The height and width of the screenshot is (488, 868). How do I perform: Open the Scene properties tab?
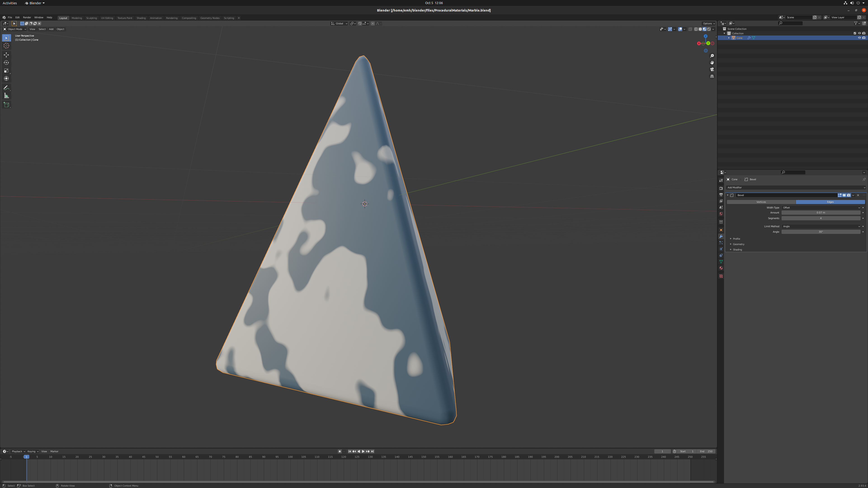(x=721, y=207)
